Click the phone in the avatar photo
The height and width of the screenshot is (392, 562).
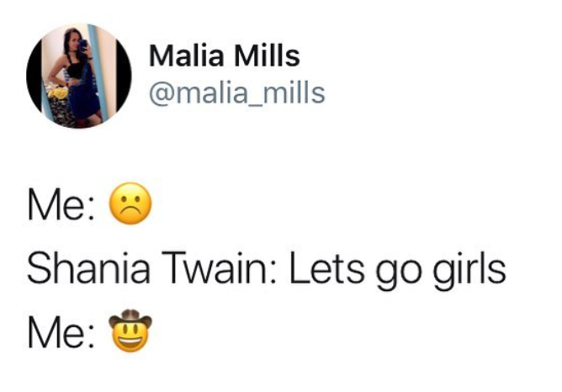tap(82, 46)
